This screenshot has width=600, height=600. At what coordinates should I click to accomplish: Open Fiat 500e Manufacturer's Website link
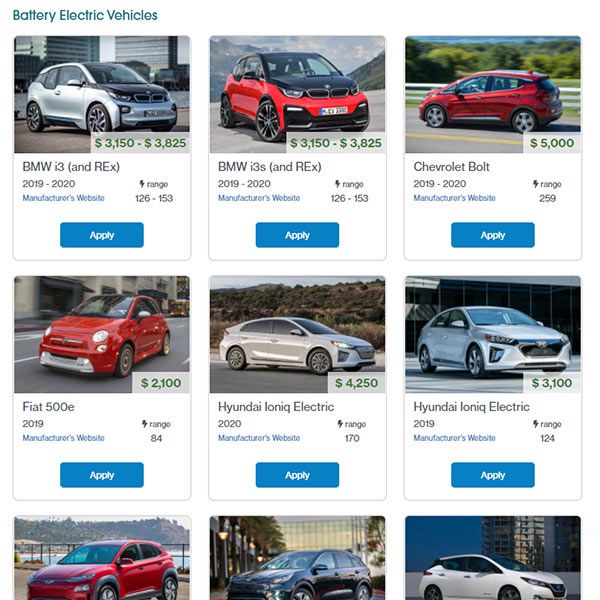point(64,438)
